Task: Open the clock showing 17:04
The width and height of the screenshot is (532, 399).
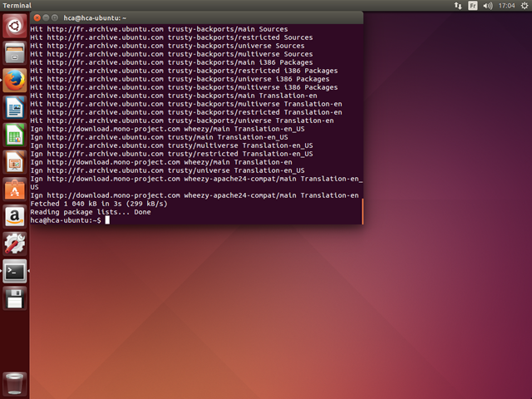Action: pos(506,6)
